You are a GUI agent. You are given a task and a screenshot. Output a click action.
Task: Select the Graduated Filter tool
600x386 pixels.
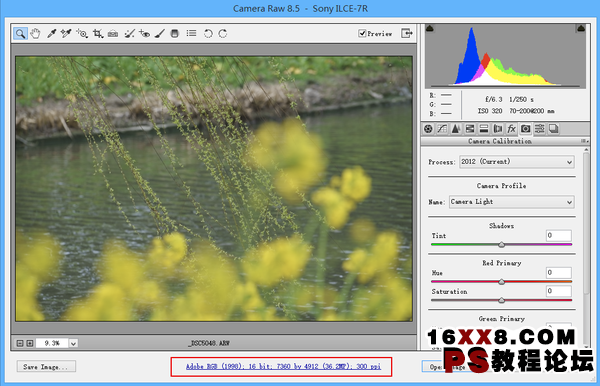(174, 34)
